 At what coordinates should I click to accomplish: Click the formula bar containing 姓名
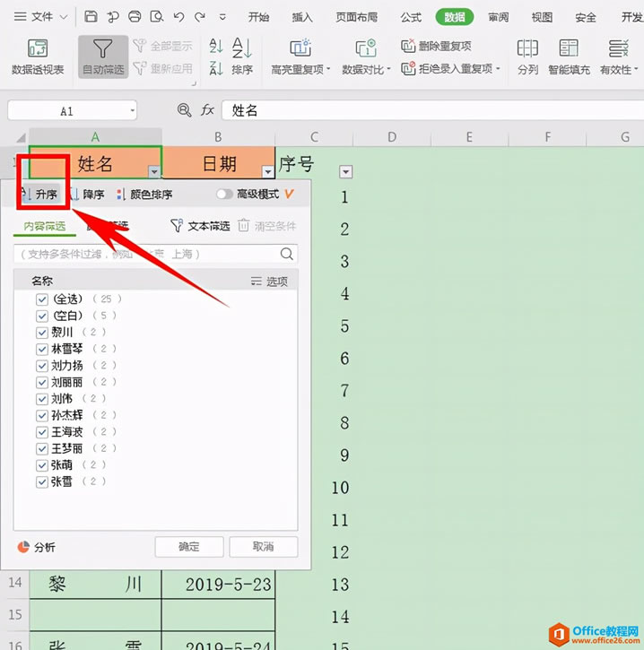tap(432, 110)
